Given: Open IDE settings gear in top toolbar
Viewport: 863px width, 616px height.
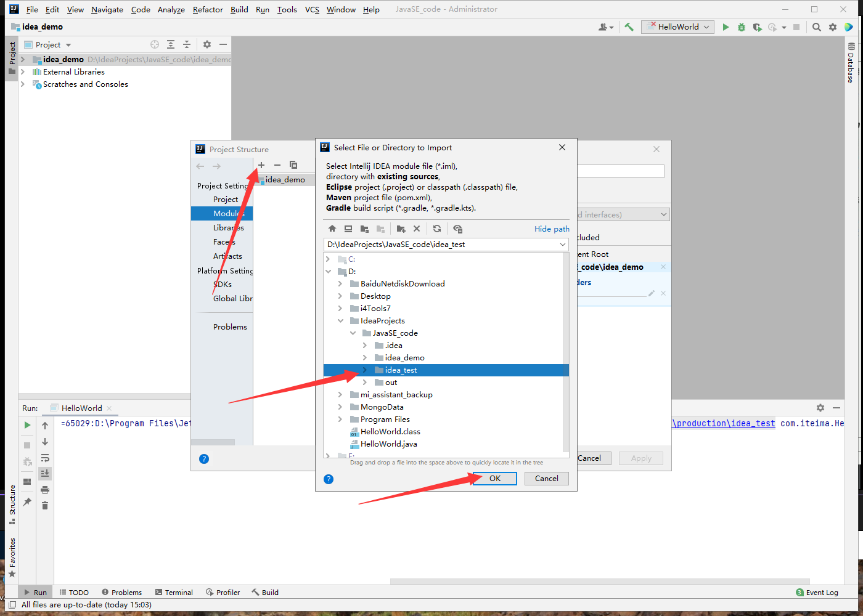Looking at the screenshot, I should tap(833, 27).
